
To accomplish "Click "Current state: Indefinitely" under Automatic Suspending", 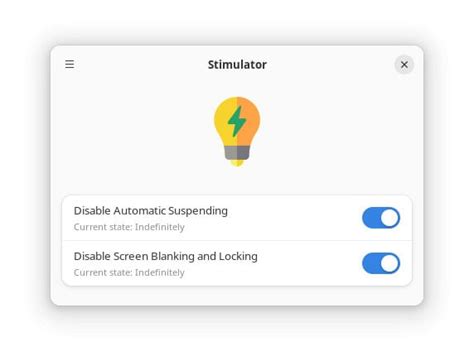I will (x=129, y=227).
